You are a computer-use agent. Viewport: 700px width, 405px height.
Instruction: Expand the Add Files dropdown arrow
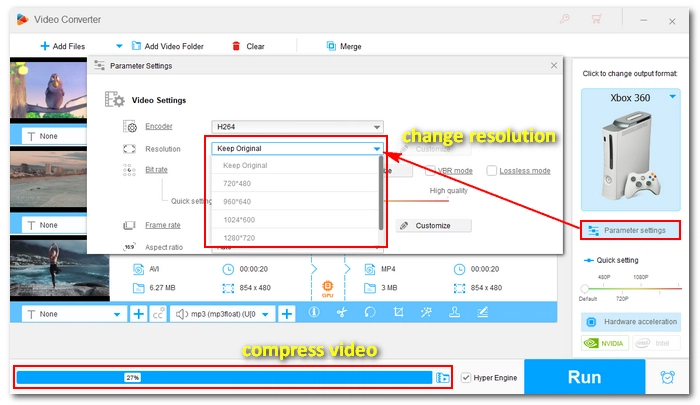pos(119,46)
